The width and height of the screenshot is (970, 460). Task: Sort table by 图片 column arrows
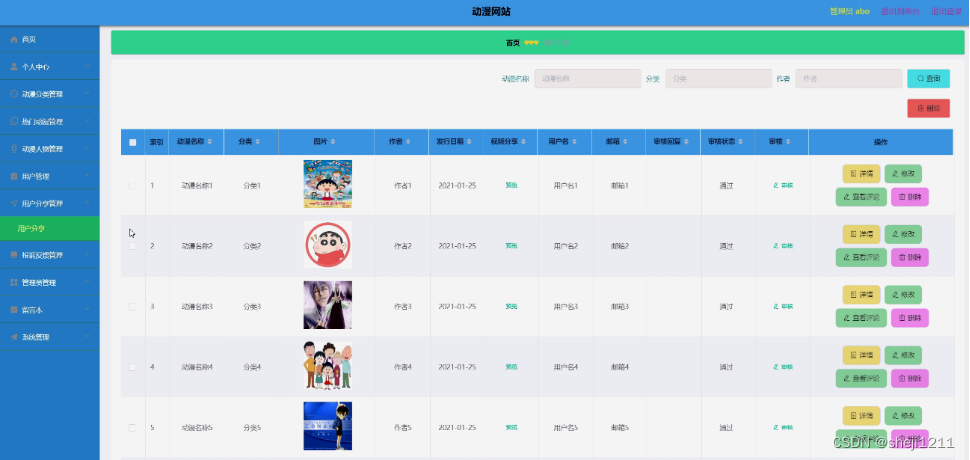click(334, 142)
